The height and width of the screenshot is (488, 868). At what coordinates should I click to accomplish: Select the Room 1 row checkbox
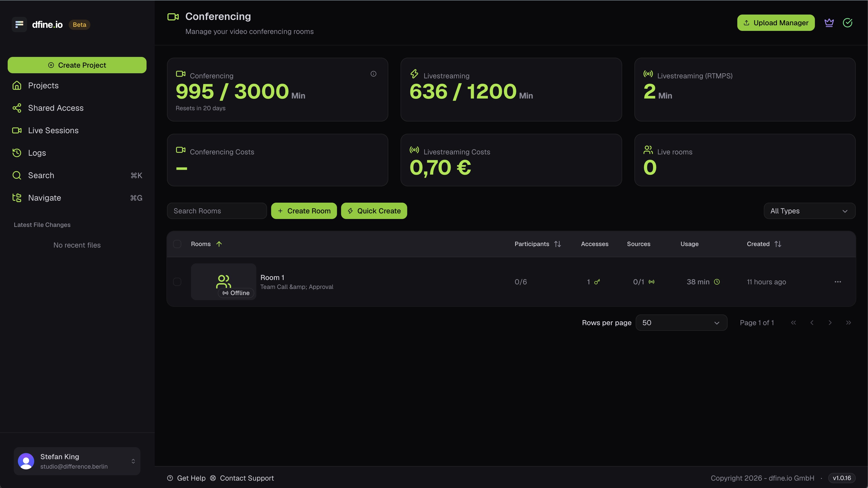pos(177,282)
